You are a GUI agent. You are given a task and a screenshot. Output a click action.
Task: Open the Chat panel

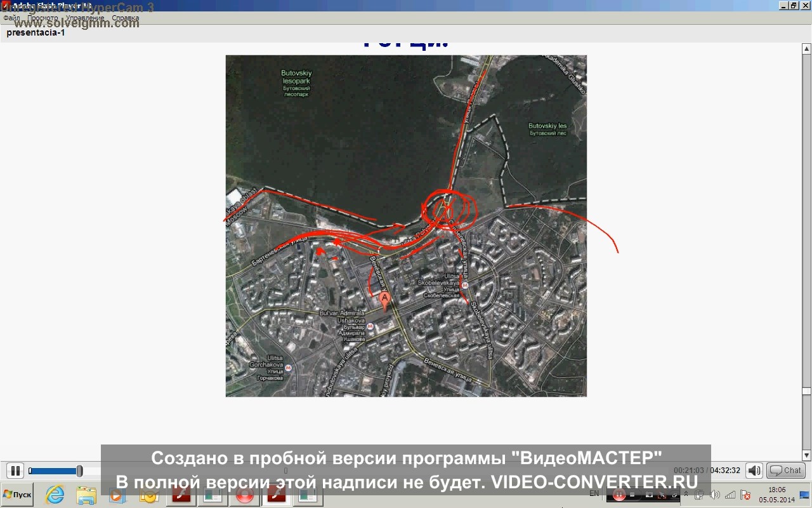click(x=786, y=471)
